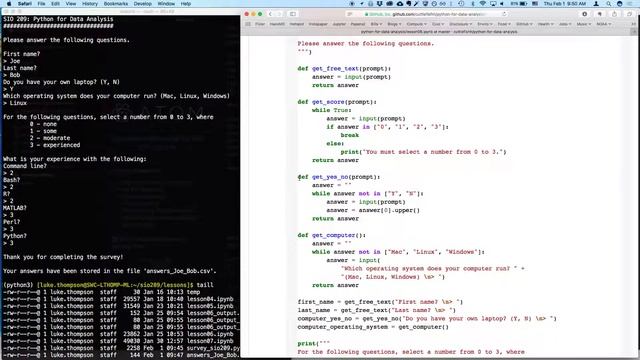640x360 pixels.
Task: Expand the Blogs bookmarks folder
Action: click(x=394, y=24)
